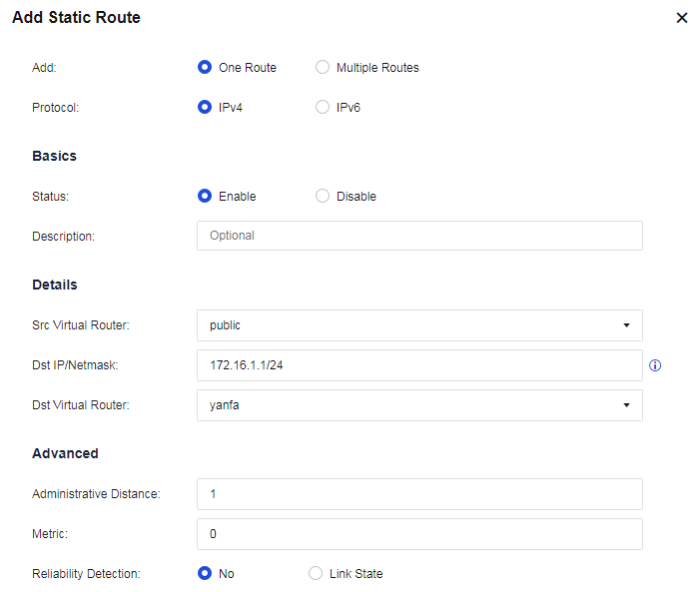Select IPv4 as the protocol
The image size is (700, 592).
[205, 108]
